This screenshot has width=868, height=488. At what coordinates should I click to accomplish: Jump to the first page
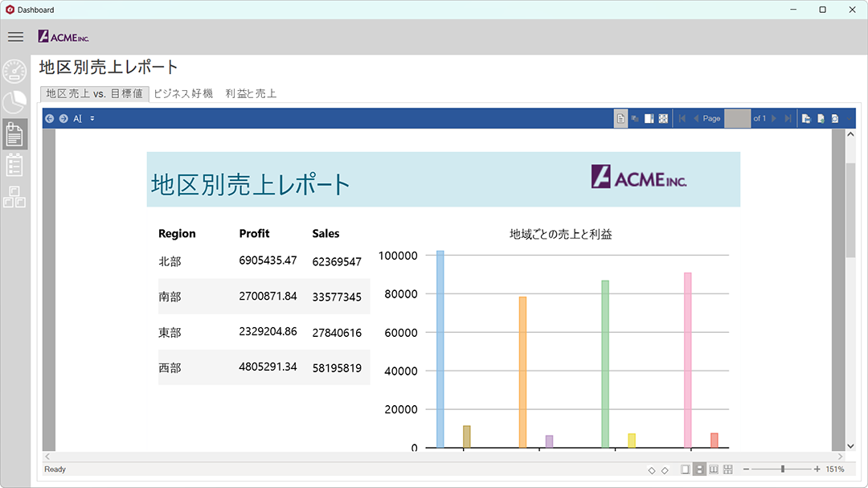pos(682,118)
